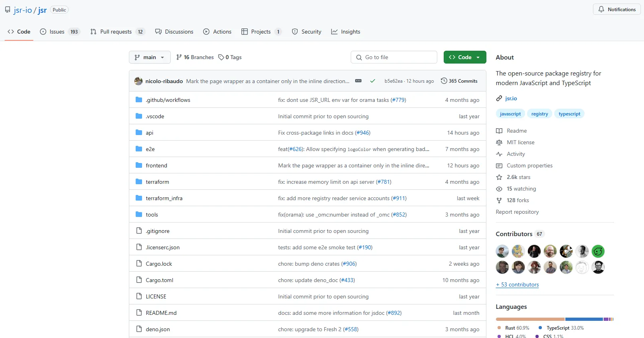Click the Rust segment of language bar
Image resolution: width=644 pixels, height=338 pixels.
pyautogui.click(x=530, y=319)
